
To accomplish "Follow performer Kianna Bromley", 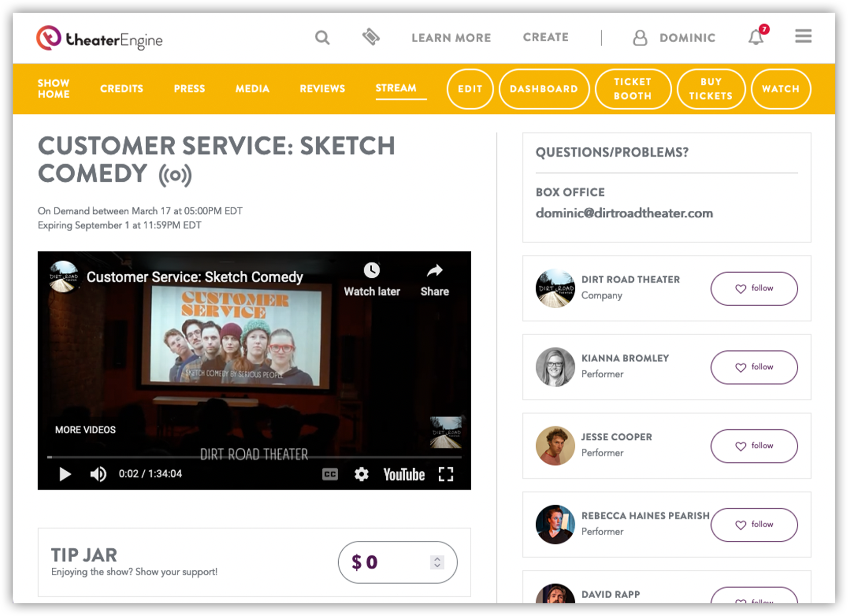I will click(x=754, y=367).
